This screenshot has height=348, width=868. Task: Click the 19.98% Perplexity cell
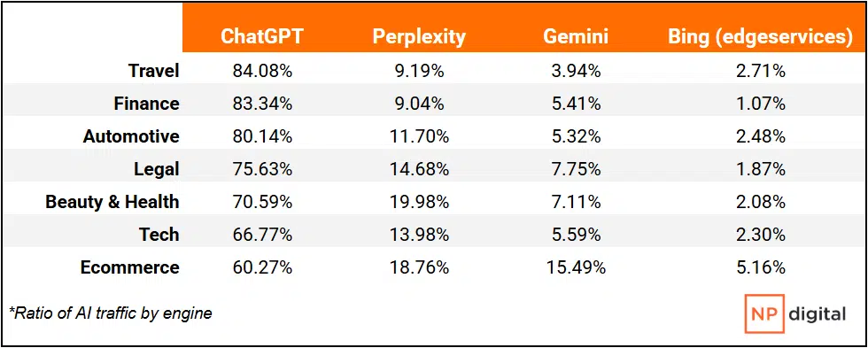(x=419, y=202)
